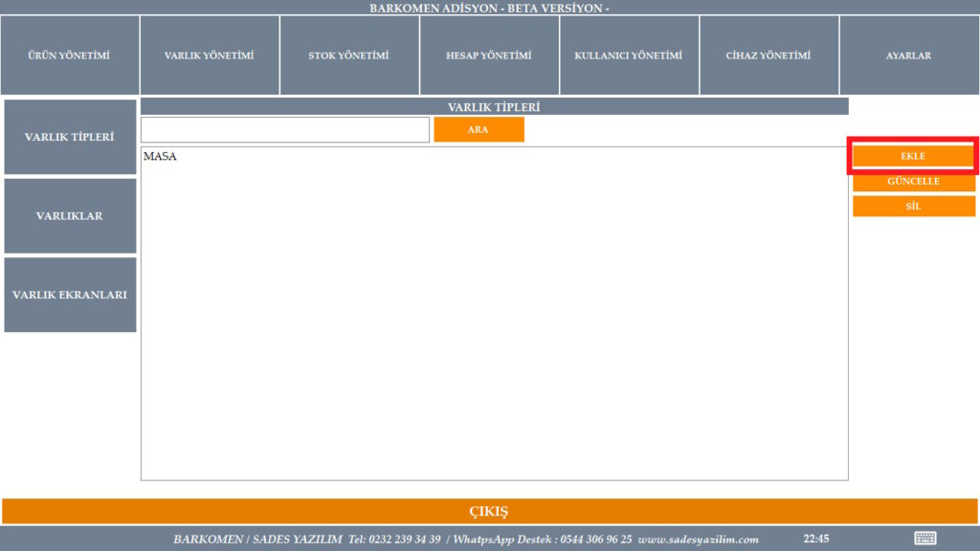Click the 22:45 clock in footer
This screenshot has width=980, height=551.
(x=816, y=539)
